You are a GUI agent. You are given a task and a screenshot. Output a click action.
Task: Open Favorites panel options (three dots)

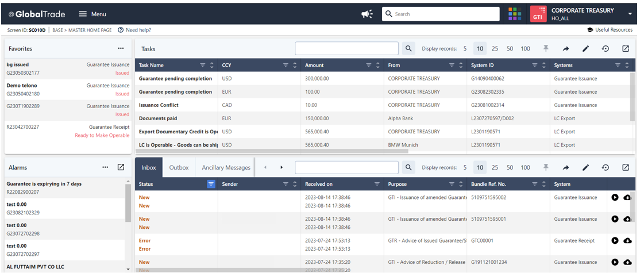tap(121, 48)
